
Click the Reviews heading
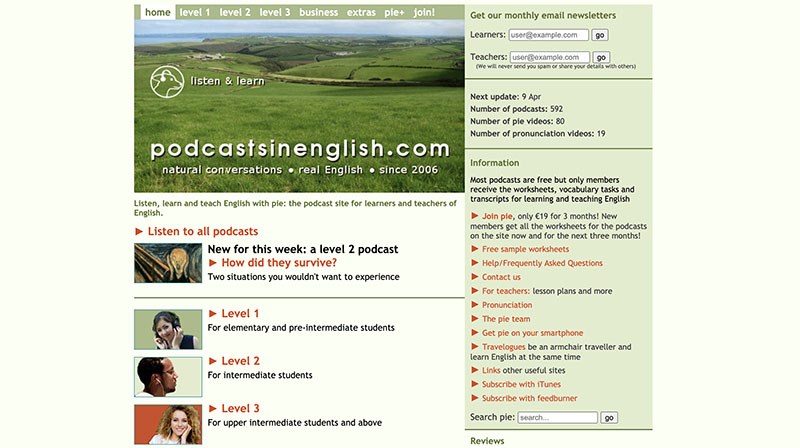[487, 441]
